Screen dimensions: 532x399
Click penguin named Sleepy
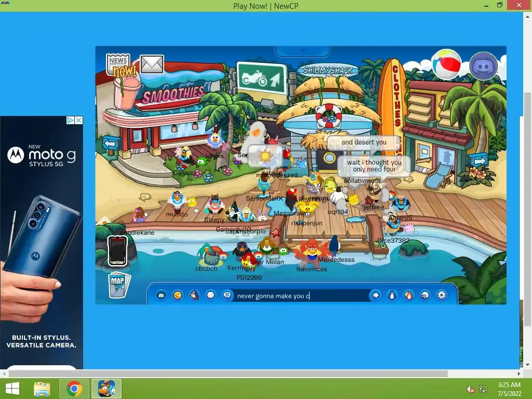[x=215, y=205]
